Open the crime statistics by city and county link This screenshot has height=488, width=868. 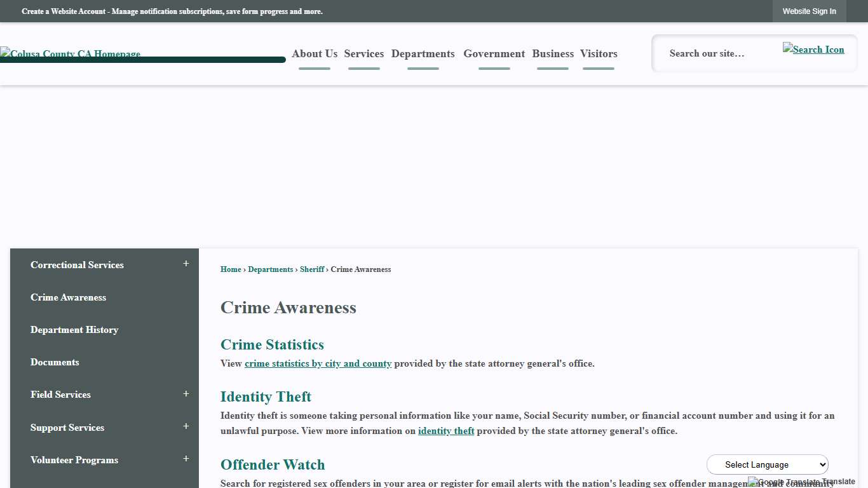coord(318,363)
